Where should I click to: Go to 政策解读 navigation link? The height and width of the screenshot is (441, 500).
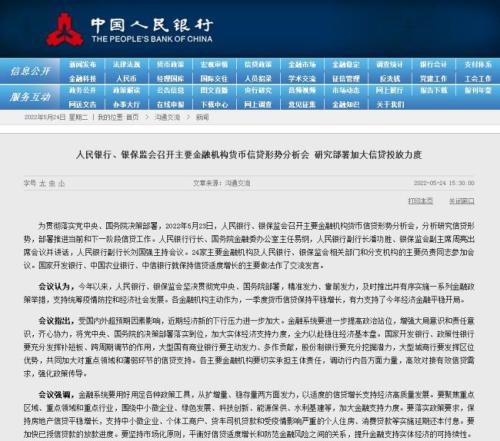(x=126, y=90)
